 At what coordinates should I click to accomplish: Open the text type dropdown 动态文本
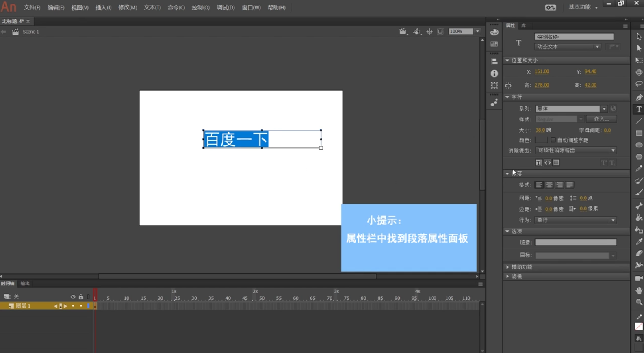[x=568, y=47]
